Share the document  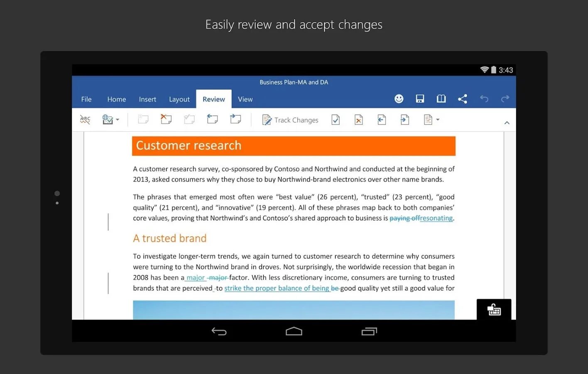[x=463, y=98]
